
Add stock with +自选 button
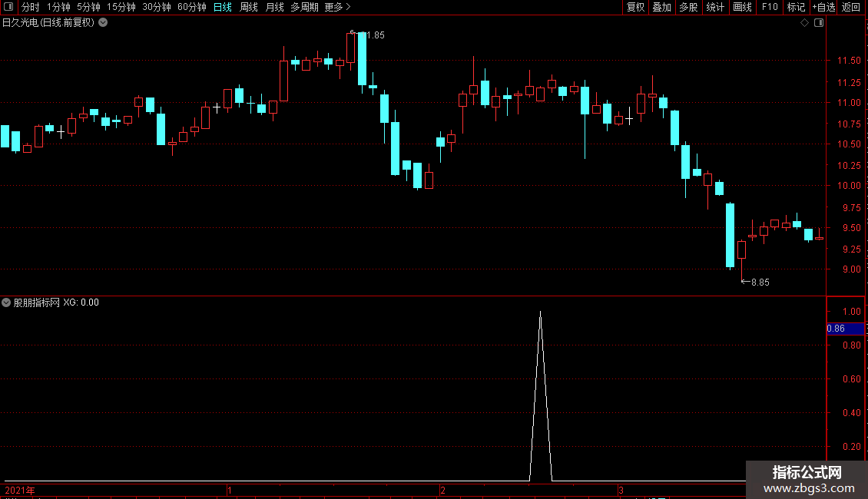pos(823,7)
